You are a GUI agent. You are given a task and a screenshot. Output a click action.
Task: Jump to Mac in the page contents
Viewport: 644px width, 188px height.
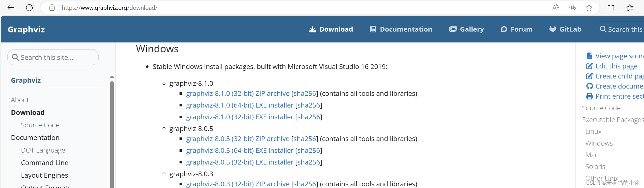coord(592,155)
